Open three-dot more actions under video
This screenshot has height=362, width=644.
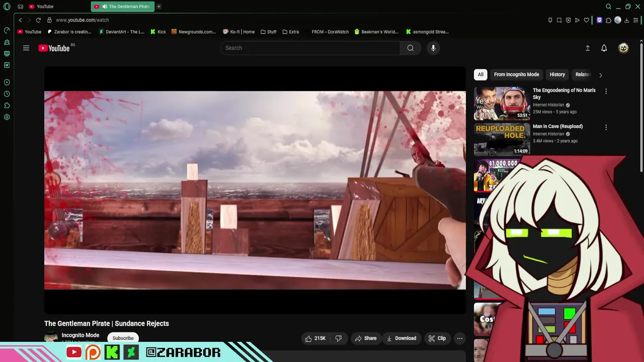point(459,338)
